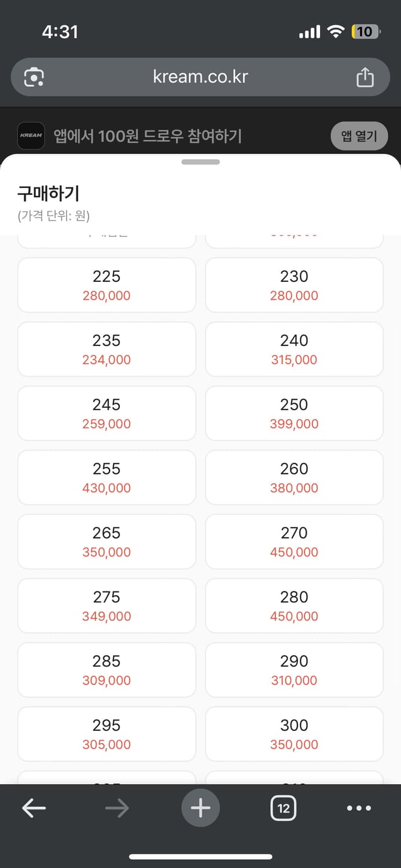Tap the drag handle on the purchase sheet

[200, 164]
